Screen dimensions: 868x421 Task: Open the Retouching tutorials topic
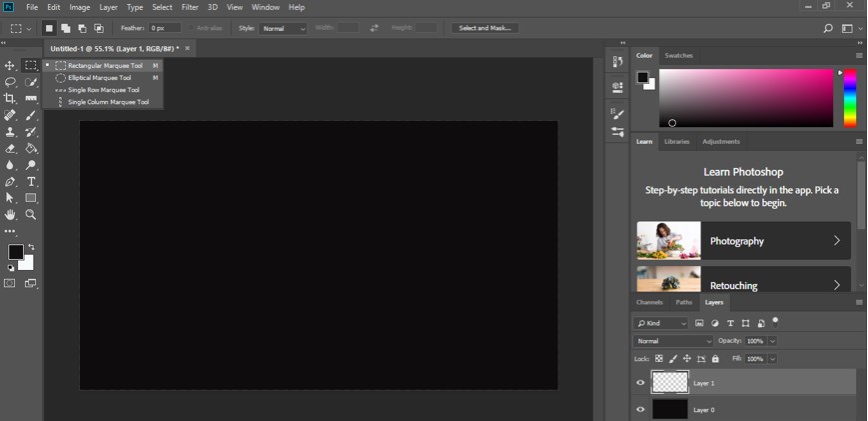pos(743,279)
